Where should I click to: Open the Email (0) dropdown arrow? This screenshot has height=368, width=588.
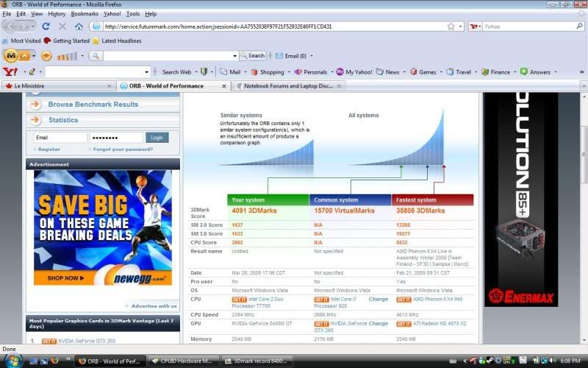pos(311,56)
